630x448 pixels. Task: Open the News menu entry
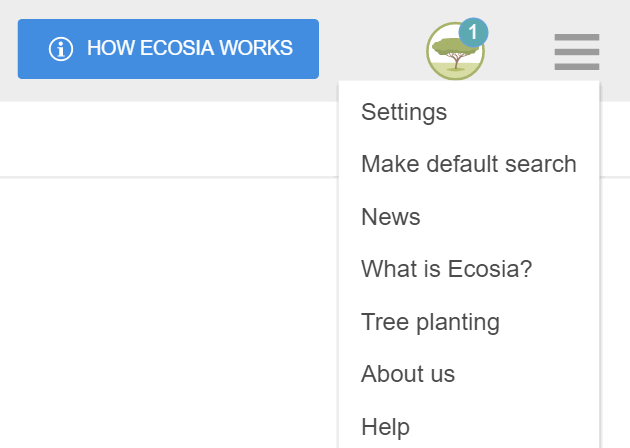391,217
